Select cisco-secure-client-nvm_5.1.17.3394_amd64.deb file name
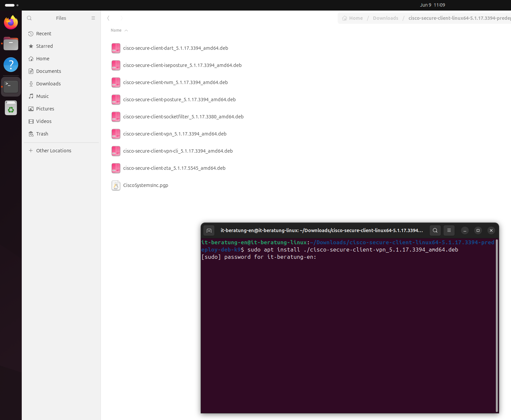Viewport: 511px width, 420px height. coord(176,82)
